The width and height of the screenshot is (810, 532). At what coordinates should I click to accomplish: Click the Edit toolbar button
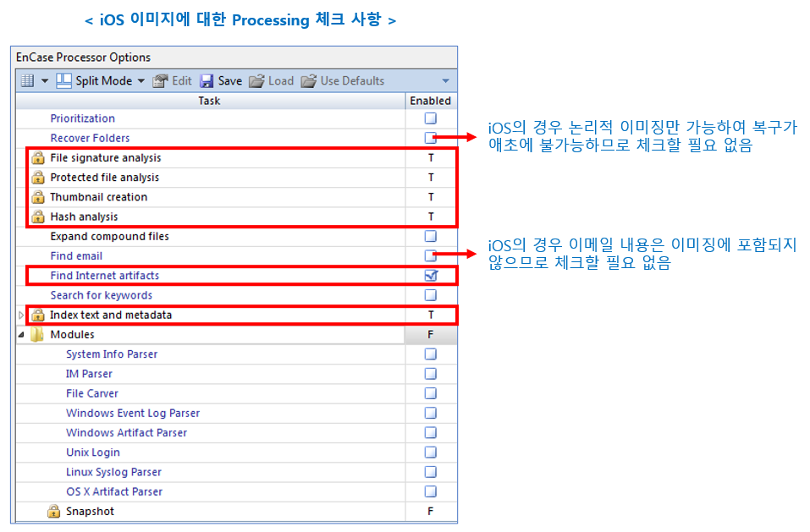[x=172, y=80]
